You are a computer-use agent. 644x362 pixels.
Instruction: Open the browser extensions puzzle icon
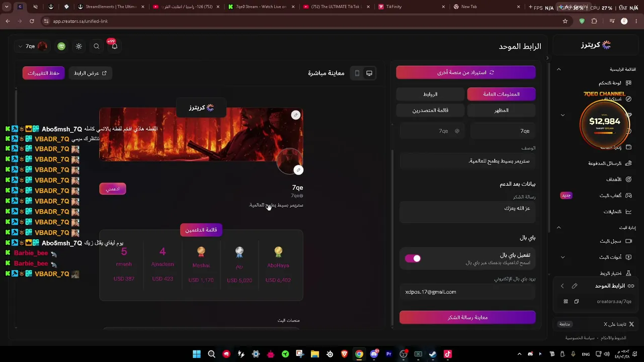coord(594,21)
